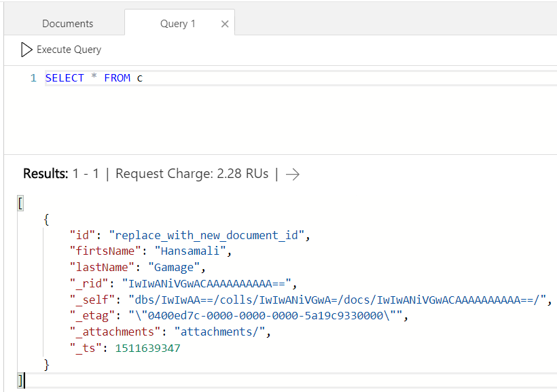This screenshot has height=392, width=557.
Task: Click the _ts timestamp number 1511639347
Action: pos(148,348)
